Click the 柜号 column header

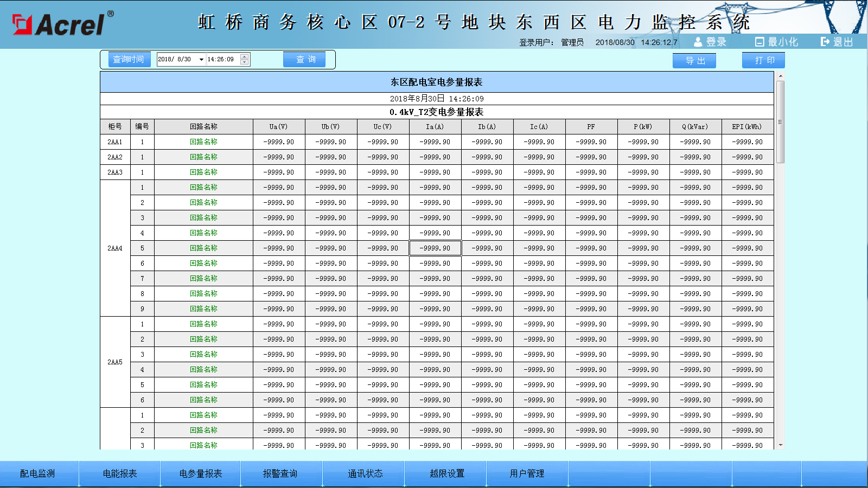coord(115,127)
